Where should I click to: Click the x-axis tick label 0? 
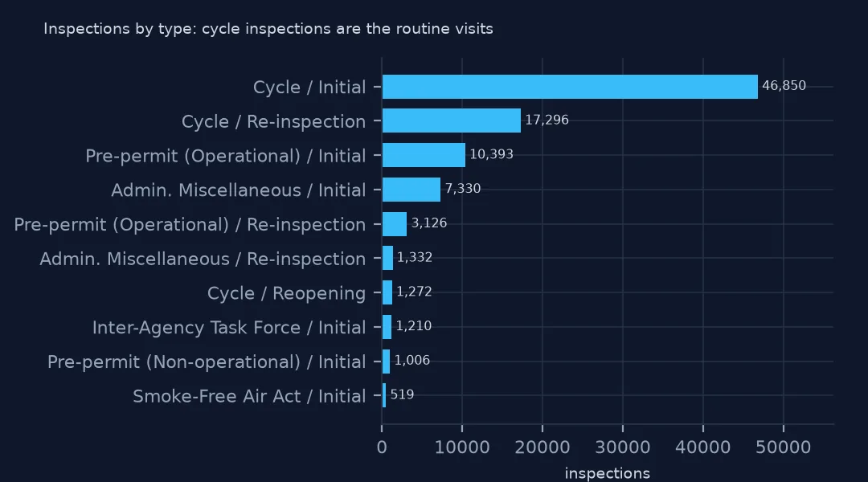tap(382, 447)
